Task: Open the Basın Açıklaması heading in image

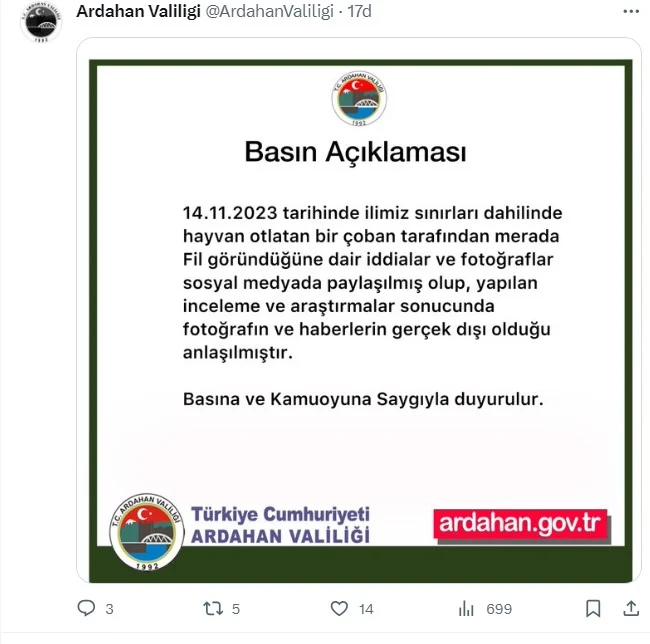Action: [355, 152]
